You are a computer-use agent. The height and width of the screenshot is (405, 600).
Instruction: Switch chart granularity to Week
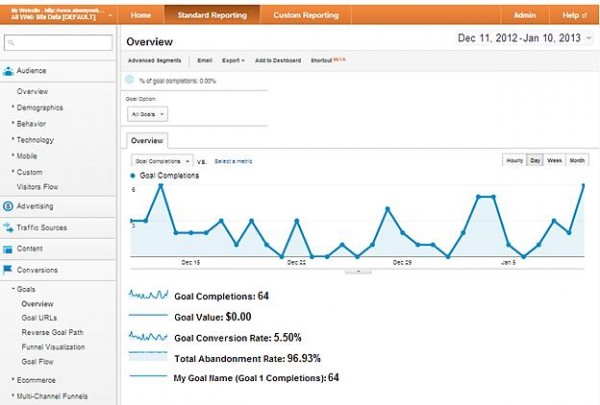click(x=555, y=160)
